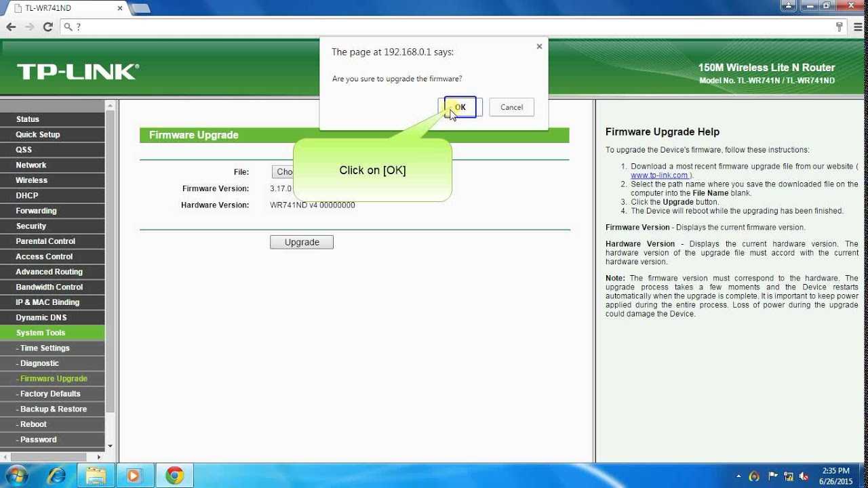
Task: Close the firmware confirmation dialog with X
Action: [x=539, y=47]
